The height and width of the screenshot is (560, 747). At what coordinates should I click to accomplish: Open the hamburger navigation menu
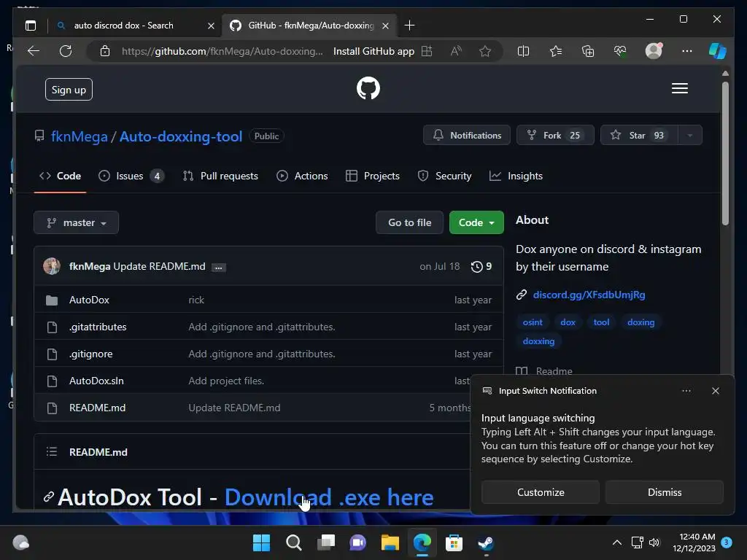(x=679, y=88)
